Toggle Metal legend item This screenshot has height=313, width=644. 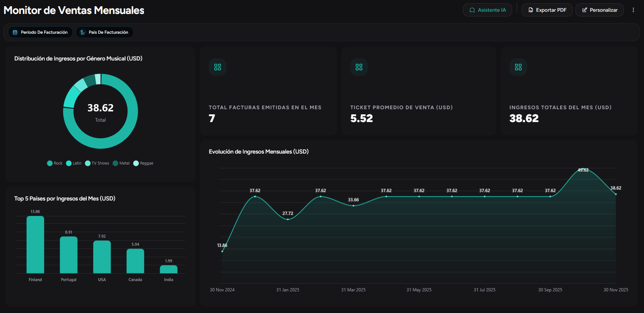click(x=121, y=163)
